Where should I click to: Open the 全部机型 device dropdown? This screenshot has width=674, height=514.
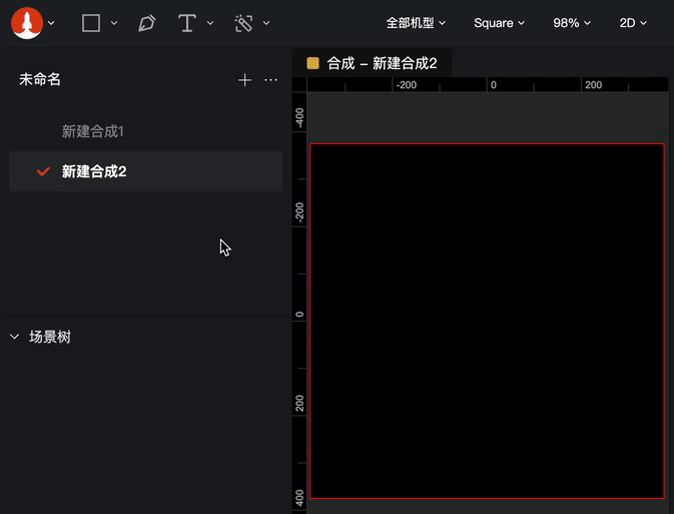pos(415,23)
